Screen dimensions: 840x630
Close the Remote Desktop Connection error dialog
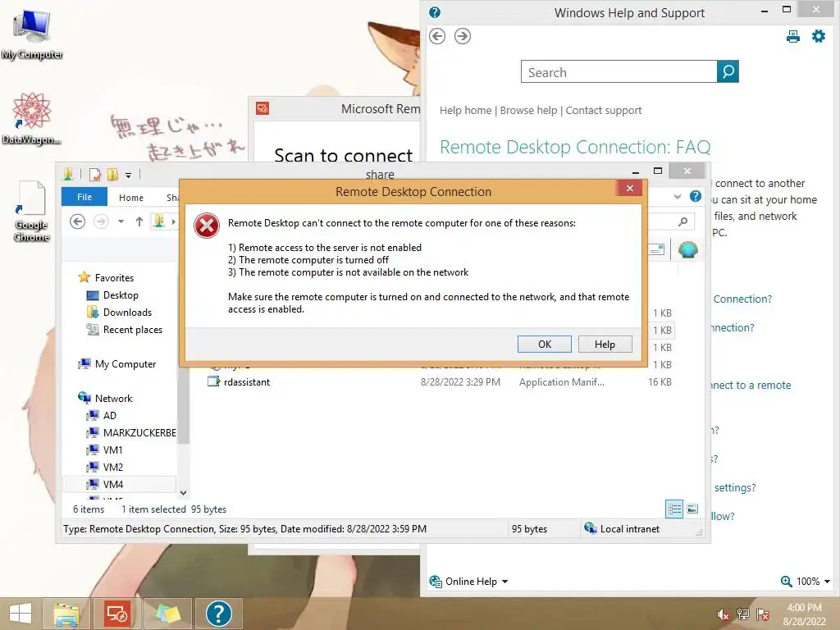pos(629,188)
